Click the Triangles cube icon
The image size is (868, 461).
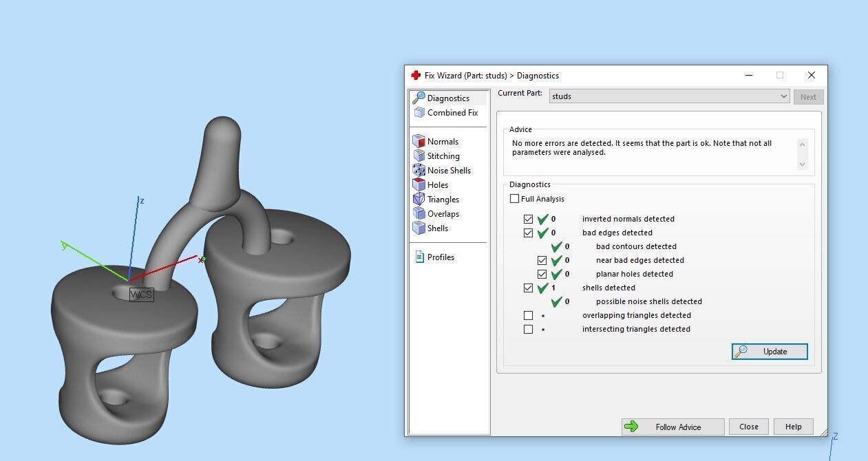point(419,199)
